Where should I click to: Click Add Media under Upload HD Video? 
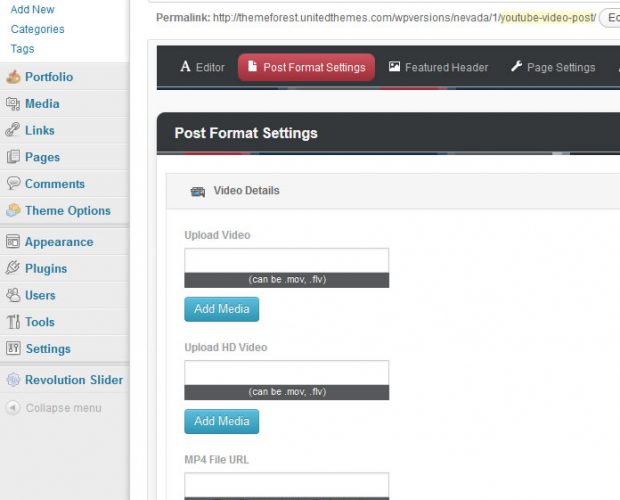pos(221,421)
